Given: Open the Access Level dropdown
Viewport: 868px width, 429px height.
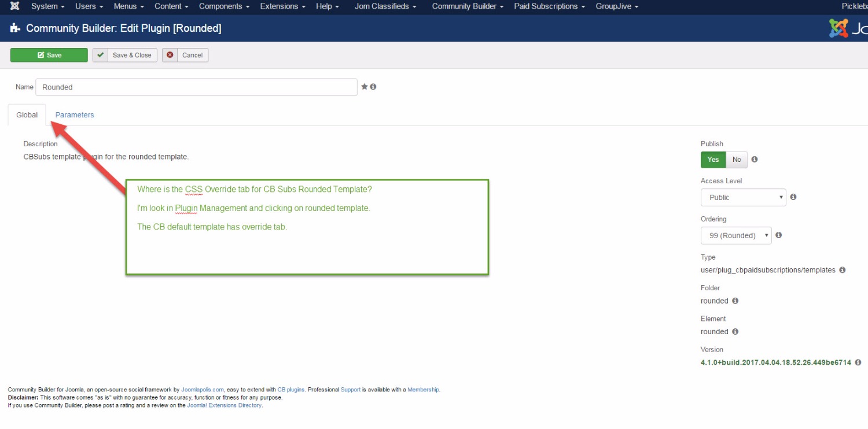Looking at the screenshot, I should click(x=744, y=197).
